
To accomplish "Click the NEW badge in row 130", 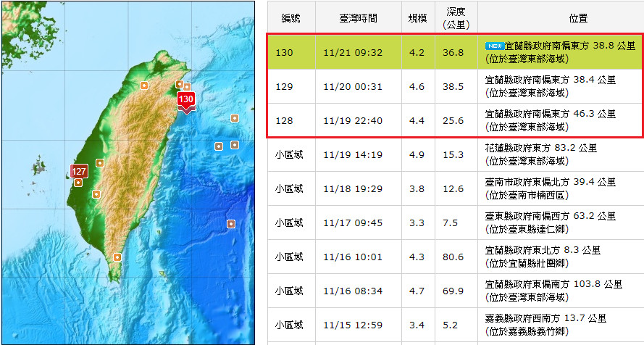I will tap(494, 45).
